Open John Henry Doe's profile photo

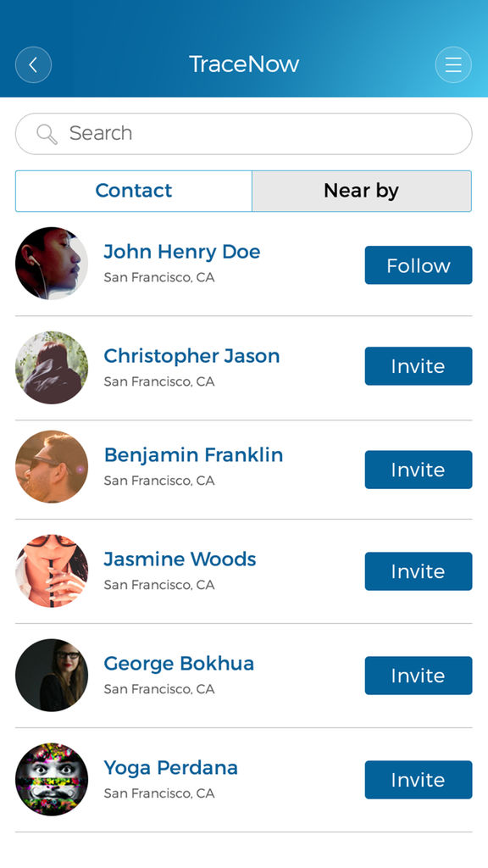52,264
